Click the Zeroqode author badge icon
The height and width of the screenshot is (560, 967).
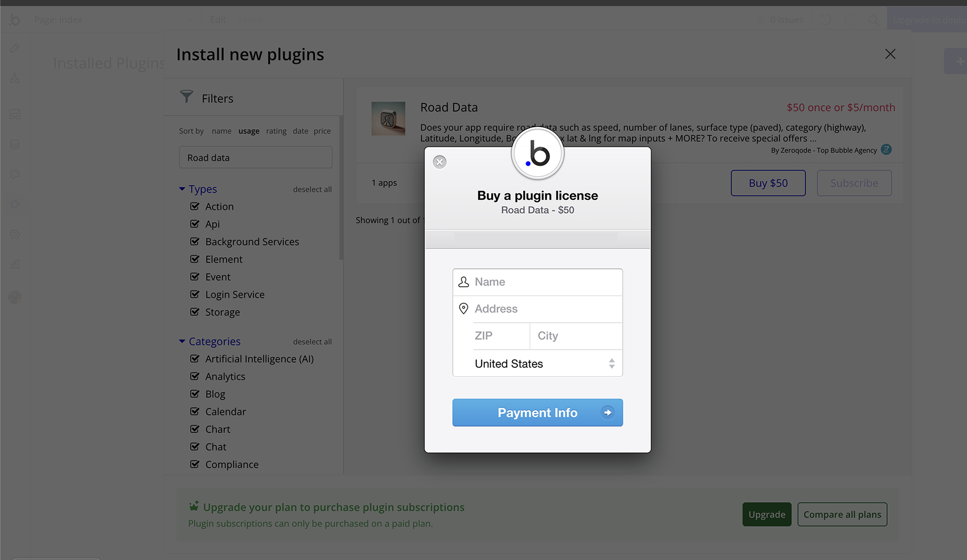[x=886, y=150]
